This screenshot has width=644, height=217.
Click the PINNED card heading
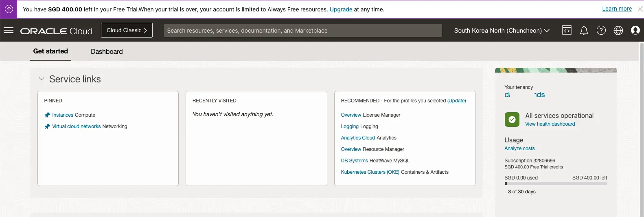click(x=53, y=101)
